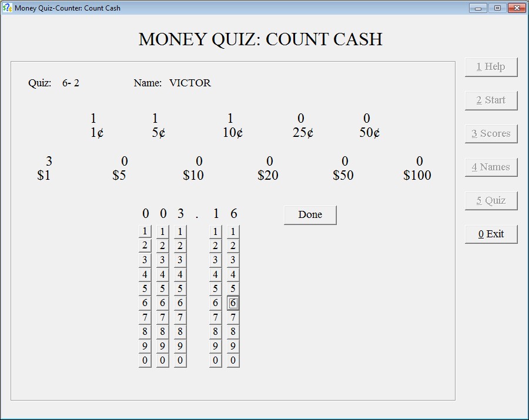Click the Done button
Viewport: 529px width, 420px height.
310,215
